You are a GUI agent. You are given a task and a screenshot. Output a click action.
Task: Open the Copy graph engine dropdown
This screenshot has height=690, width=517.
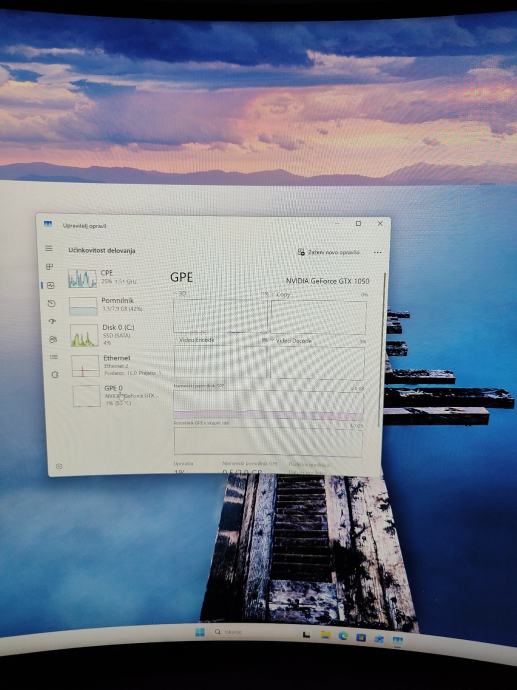point(281,294)
